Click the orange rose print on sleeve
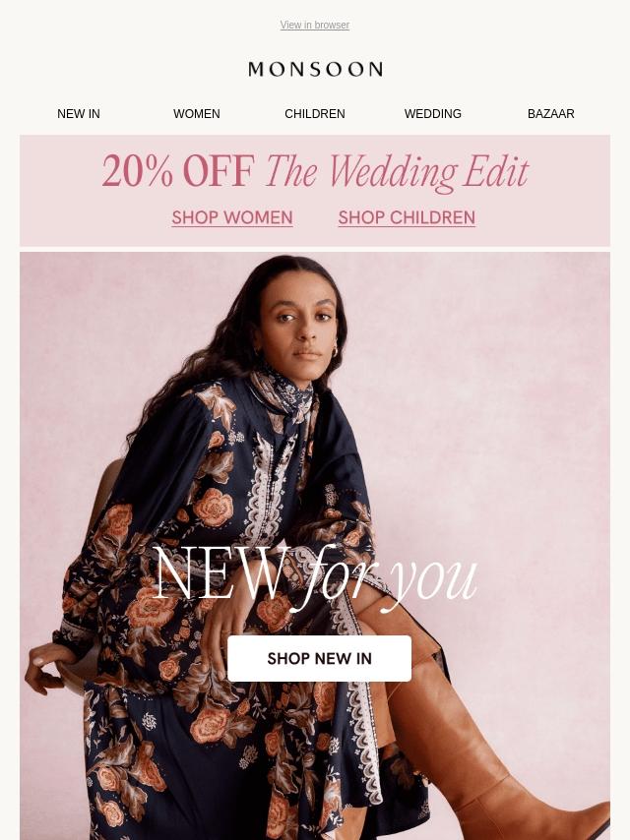The height and width of the screenshot is (840, 630). (x=214, y=507)
